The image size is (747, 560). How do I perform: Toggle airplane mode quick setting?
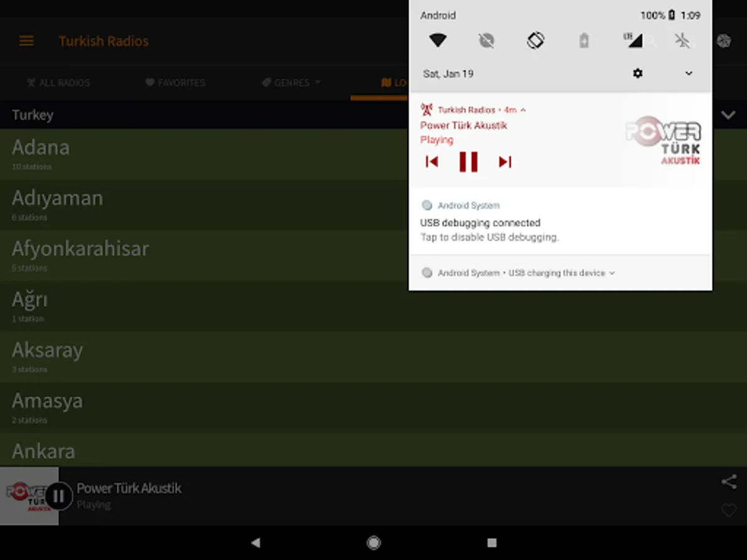tap(682, 40)
